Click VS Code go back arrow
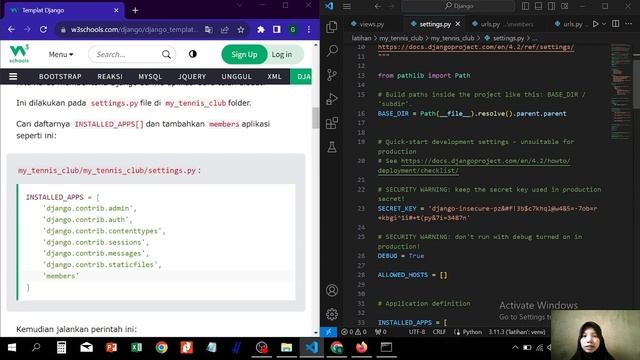 click(x=378, y=6)
